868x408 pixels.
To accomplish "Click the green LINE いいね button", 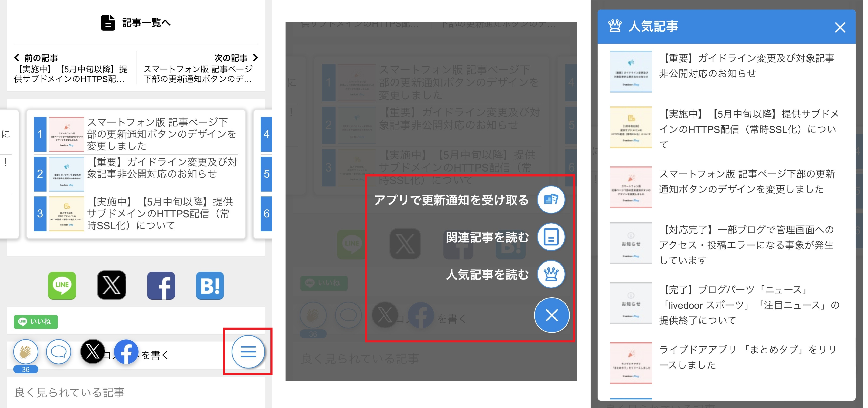I will pyautogui.click(x=36, y=322).
